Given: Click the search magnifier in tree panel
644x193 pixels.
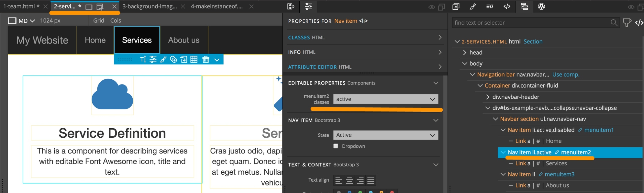Looking at the screenshot, I should [x=614, y=23].
